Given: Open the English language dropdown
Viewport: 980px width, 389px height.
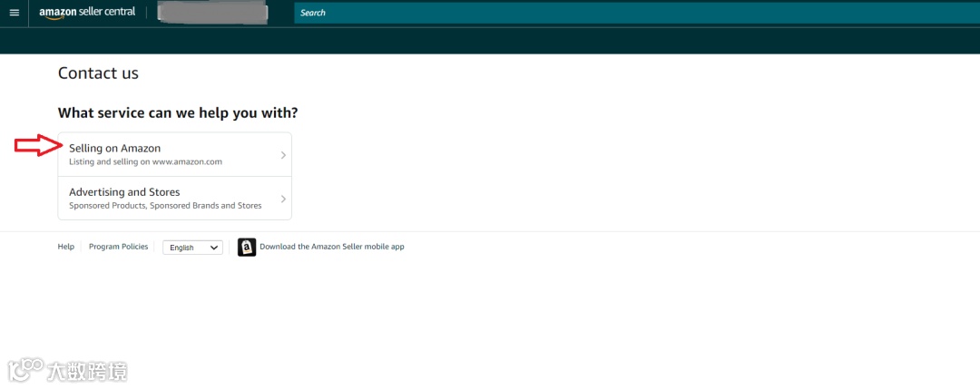Looking at the screenshot, I should click(192, 248).
